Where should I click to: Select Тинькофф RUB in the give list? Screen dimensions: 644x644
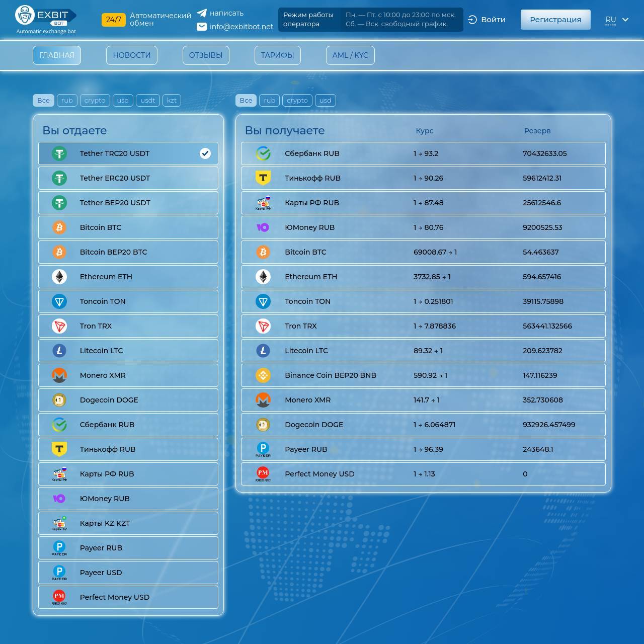click(128, 449)
